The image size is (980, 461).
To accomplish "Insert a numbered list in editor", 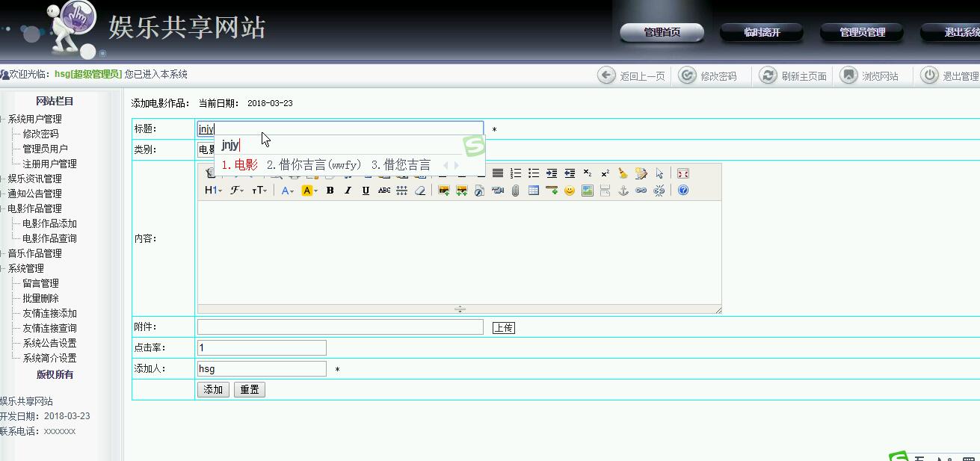I will pyautogui.click(x=516, y=173).
